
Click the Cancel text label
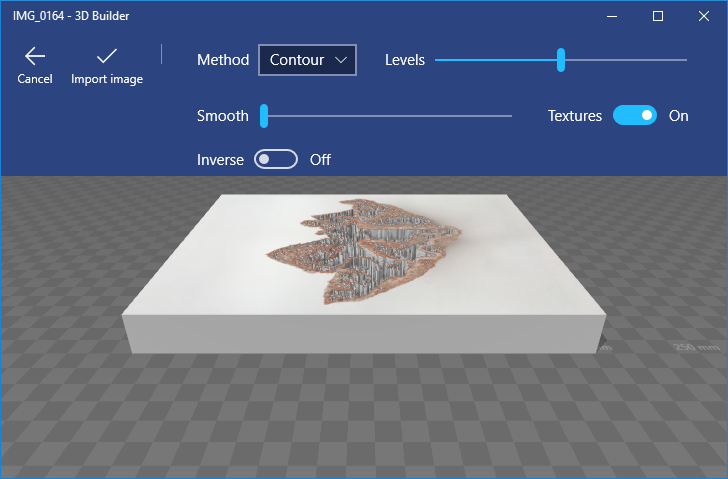click(x=35, y=79)
